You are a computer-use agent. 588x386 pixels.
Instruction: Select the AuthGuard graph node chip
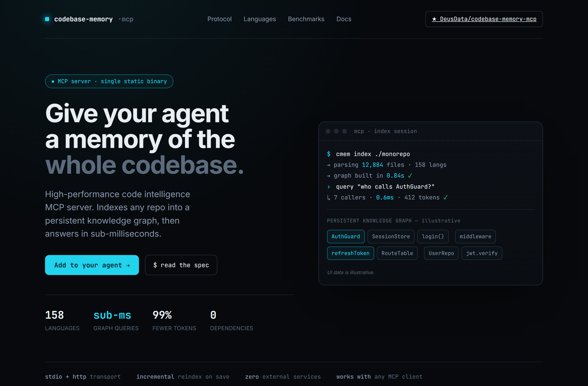[346, 236]
